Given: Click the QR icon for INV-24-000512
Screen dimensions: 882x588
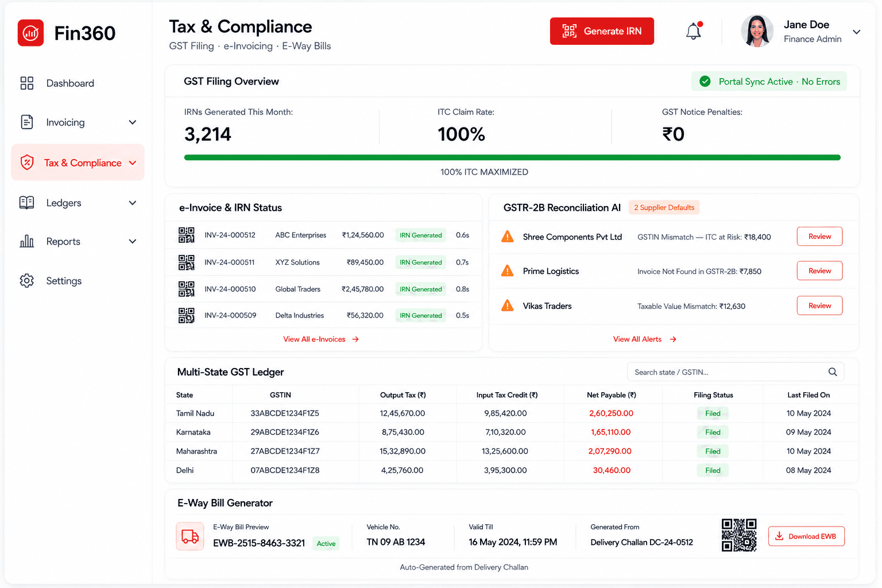Looking at the screenshot, I should pyautogui.click(x=186, y=235).
